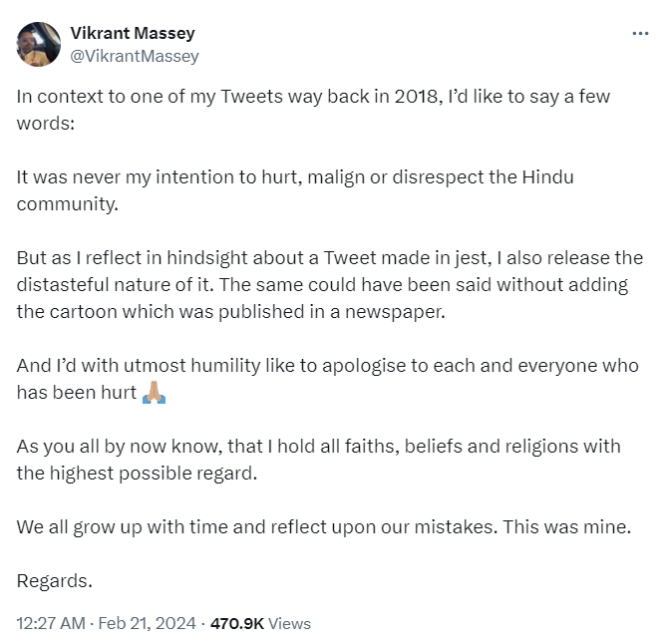Click the closing word "Regards."
Screen dimensions: 665x644
click(55, 579)
